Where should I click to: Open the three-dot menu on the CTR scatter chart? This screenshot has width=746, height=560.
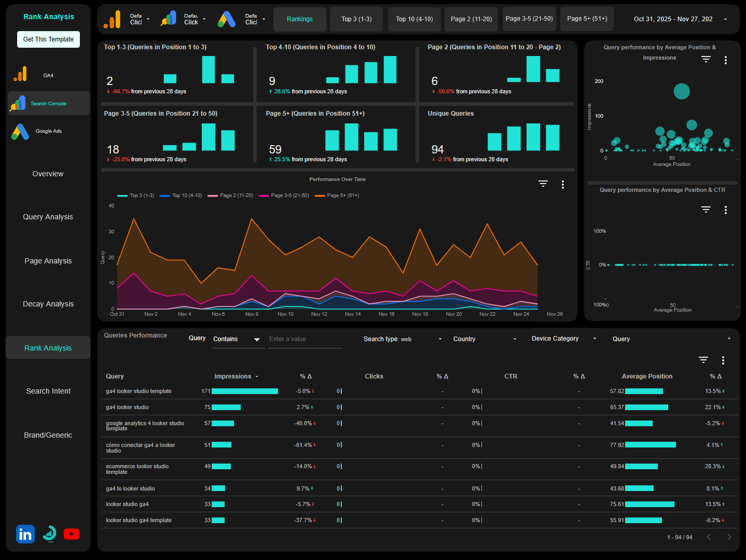(726, 209)
